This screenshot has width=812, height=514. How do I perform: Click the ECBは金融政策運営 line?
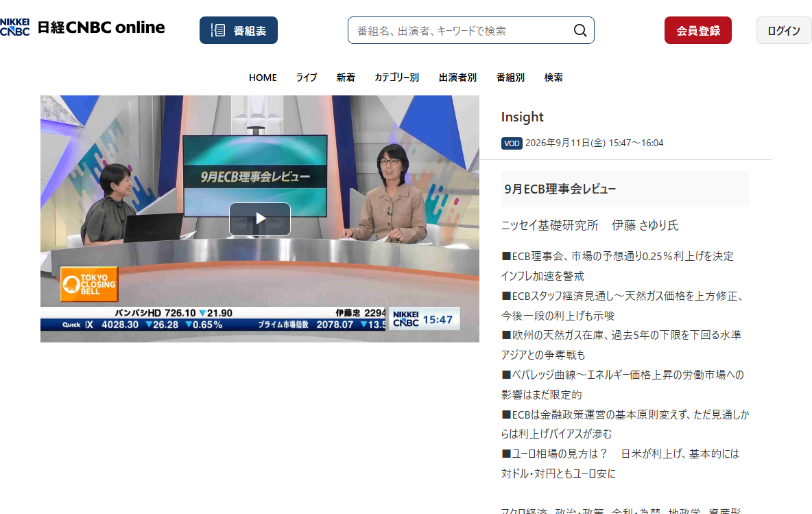coord(625,414)
